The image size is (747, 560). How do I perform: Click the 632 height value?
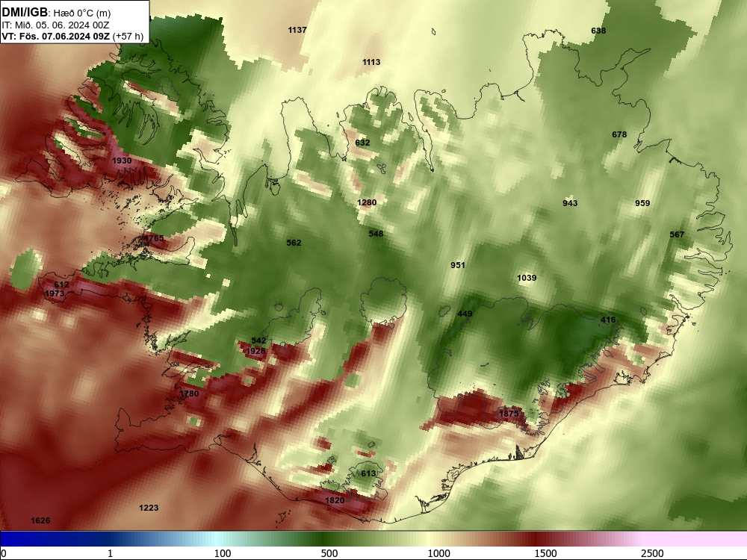pyautogui.click(x=362, y=143)
